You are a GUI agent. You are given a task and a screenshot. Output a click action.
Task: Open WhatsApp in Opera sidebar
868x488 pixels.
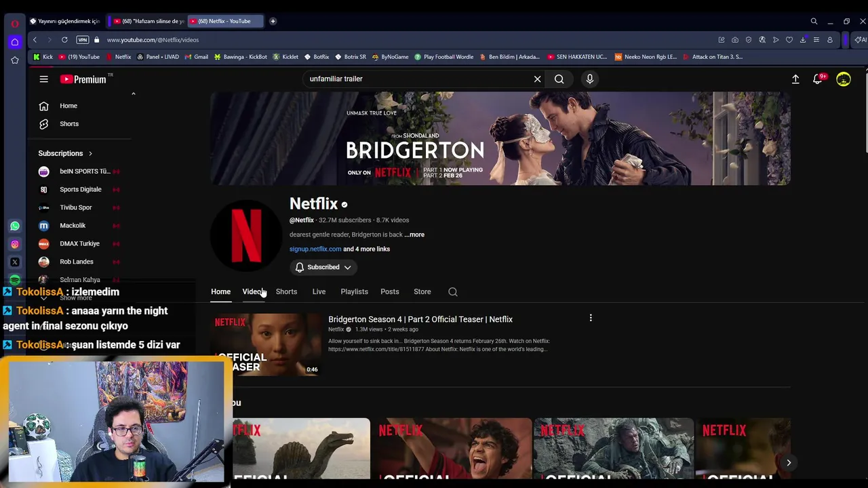(15, 226)
